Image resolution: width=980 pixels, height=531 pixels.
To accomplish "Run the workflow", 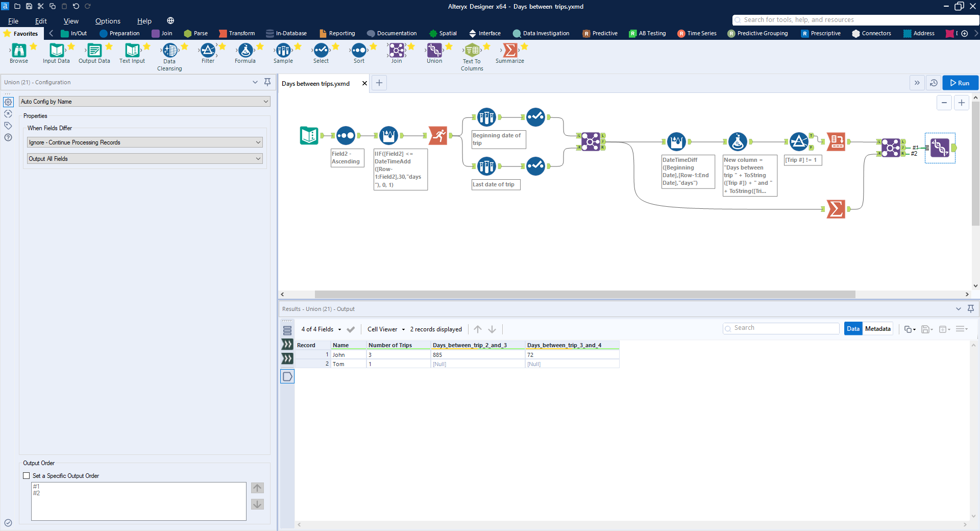I will 960,83.
